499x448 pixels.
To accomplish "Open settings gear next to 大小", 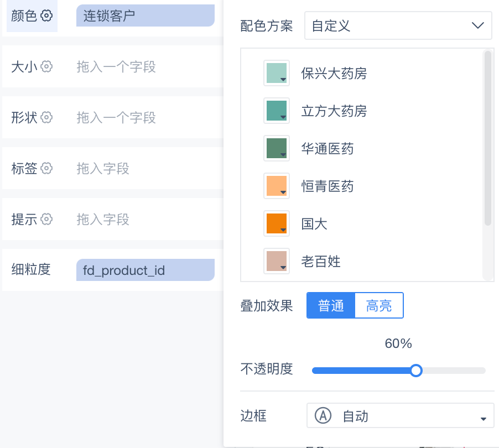I will tap(46, 66).
